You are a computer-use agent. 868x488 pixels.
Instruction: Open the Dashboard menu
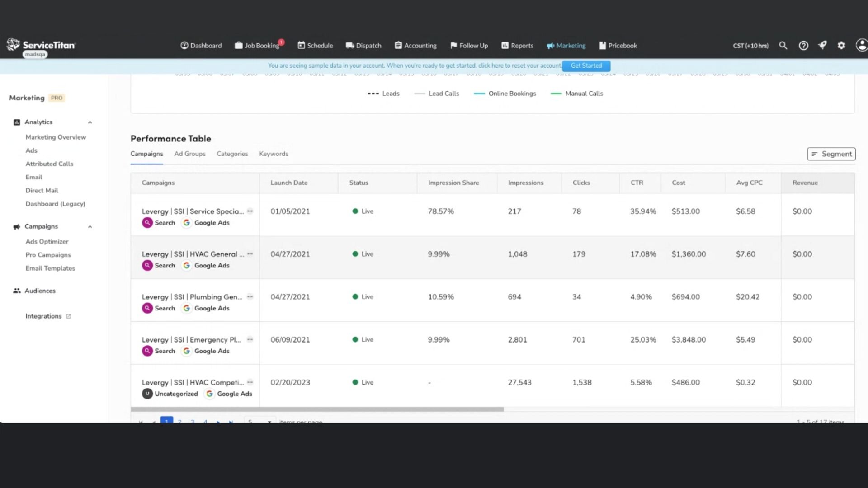(201, 46)
